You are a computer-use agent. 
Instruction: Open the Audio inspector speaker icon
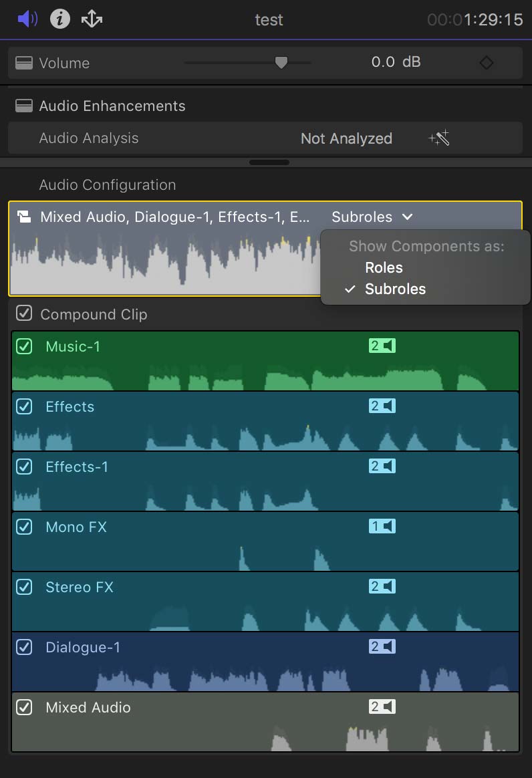tap(27, 19)
